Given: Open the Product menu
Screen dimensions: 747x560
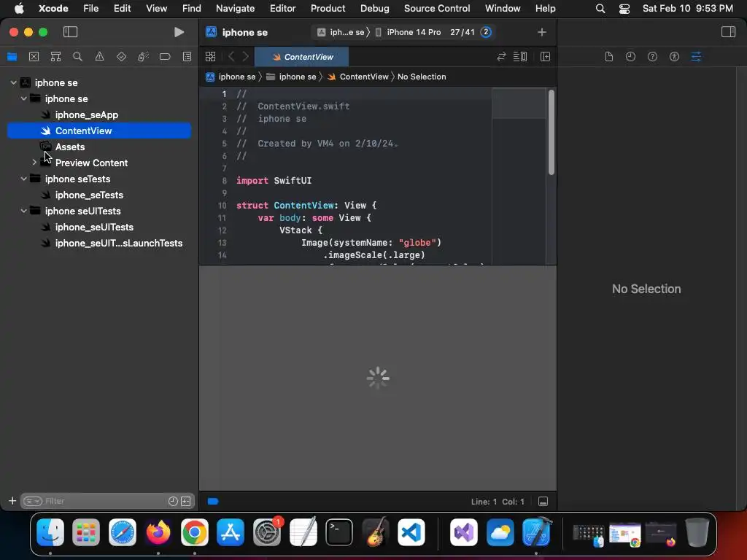Looking at the screenshot, I should pyautogui.click(x=328, y=8).
